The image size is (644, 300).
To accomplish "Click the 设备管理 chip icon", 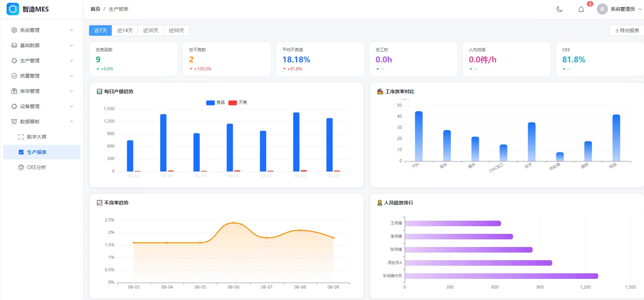I will point(14,106).
